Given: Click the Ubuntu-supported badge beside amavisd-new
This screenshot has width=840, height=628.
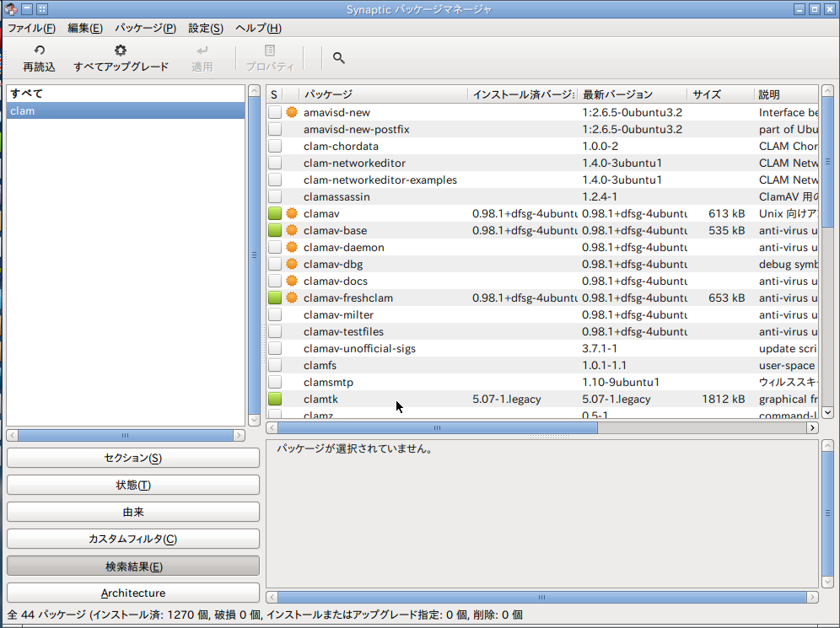Looking at the screenshot, I should [x=292, y=112].
